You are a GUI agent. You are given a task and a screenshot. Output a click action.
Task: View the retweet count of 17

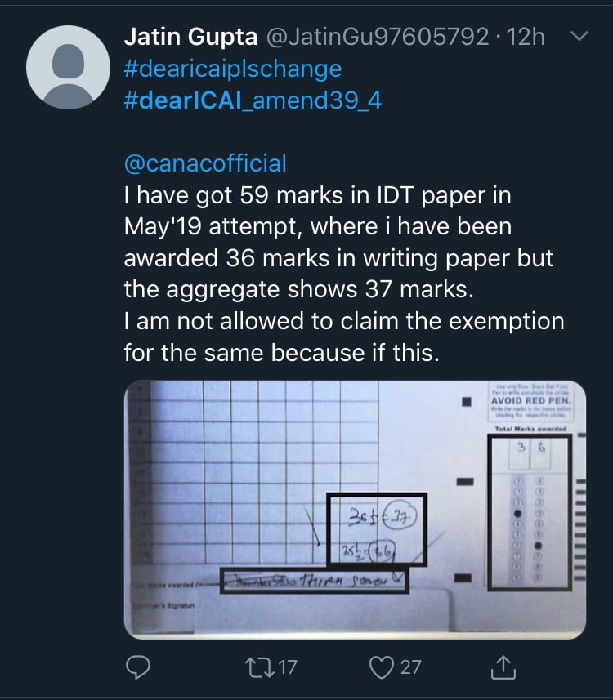286,667
